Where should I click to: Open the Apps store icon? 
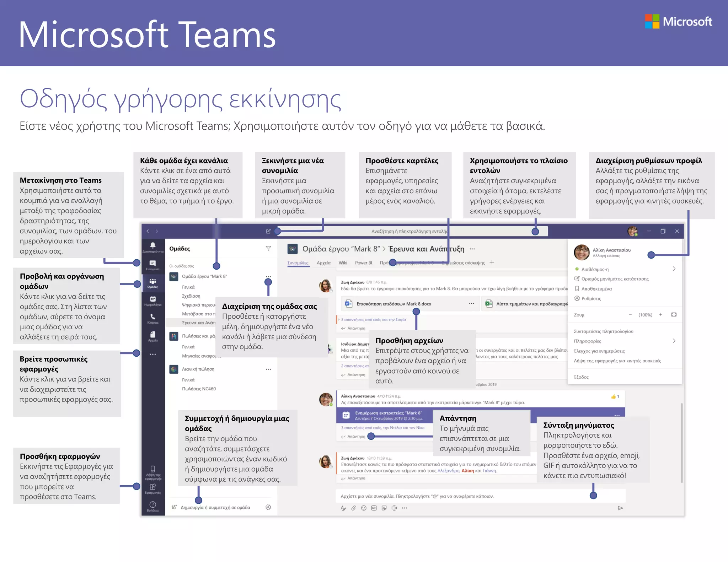pyautogui.click(x=153, y=487)
